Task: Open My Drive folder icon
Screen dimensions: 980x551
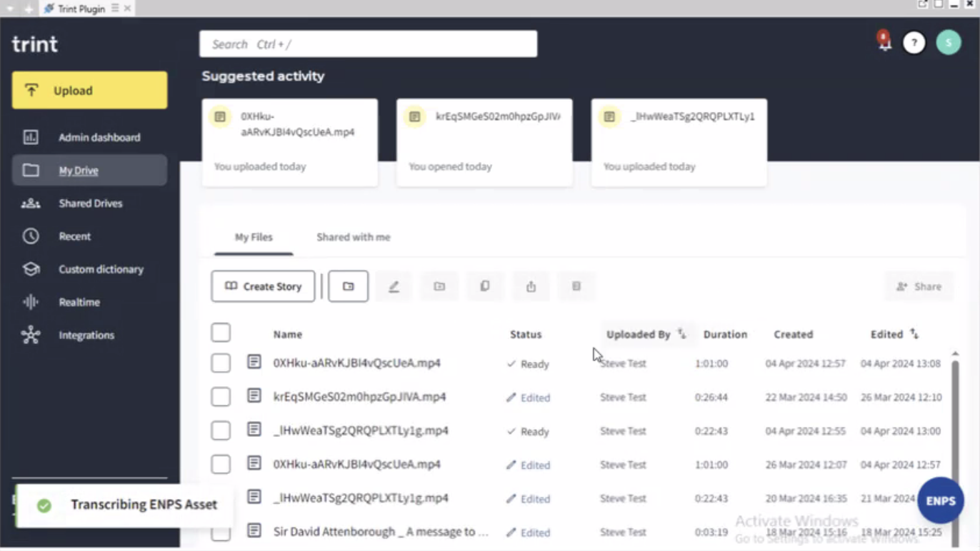Action: click(x=31, y=171)
